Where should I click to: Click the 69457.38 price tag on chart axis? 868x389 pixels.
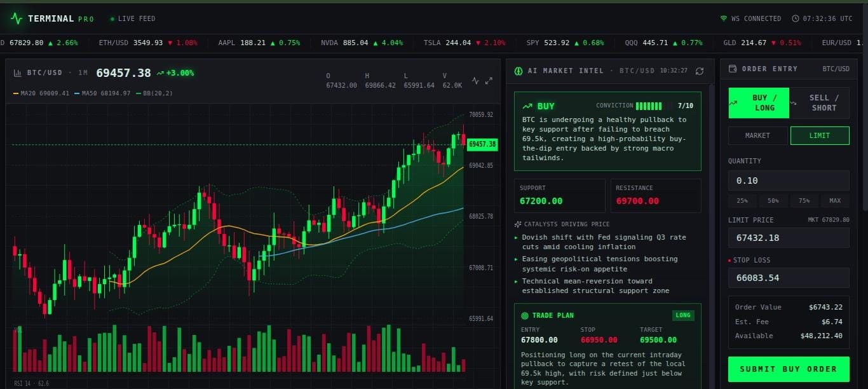point(482,145)
